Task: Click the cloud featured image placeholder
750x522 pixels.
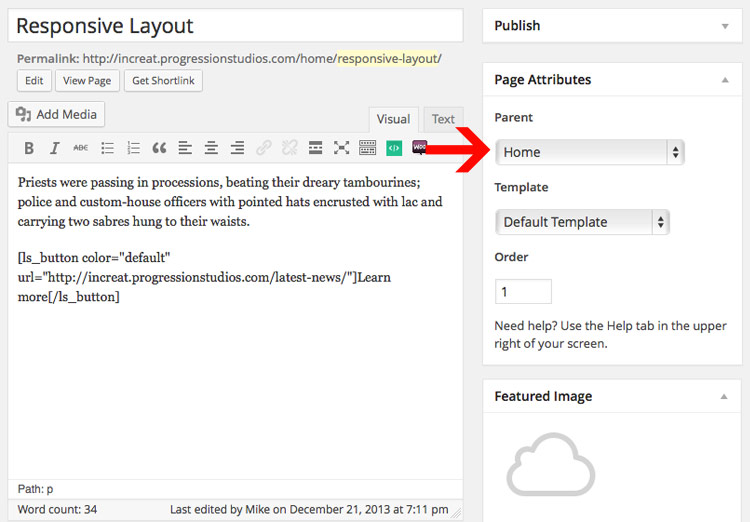Action: (x=551, y=464)
